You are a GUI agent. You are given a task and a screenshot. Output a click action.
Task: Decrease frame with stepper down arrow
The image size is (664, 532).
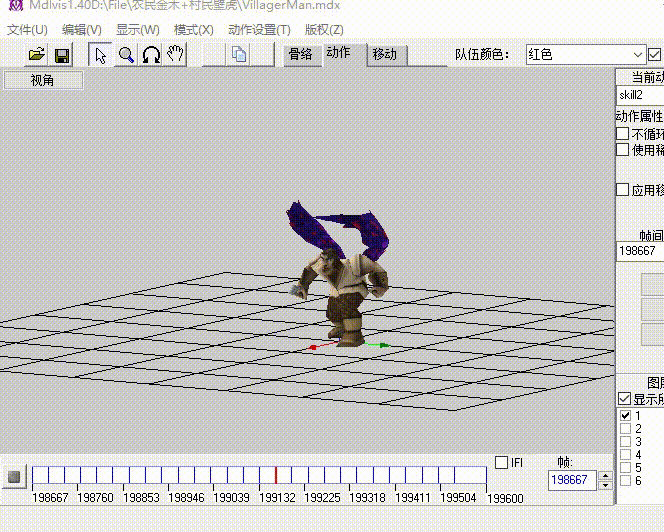click(x=606, y=485)
